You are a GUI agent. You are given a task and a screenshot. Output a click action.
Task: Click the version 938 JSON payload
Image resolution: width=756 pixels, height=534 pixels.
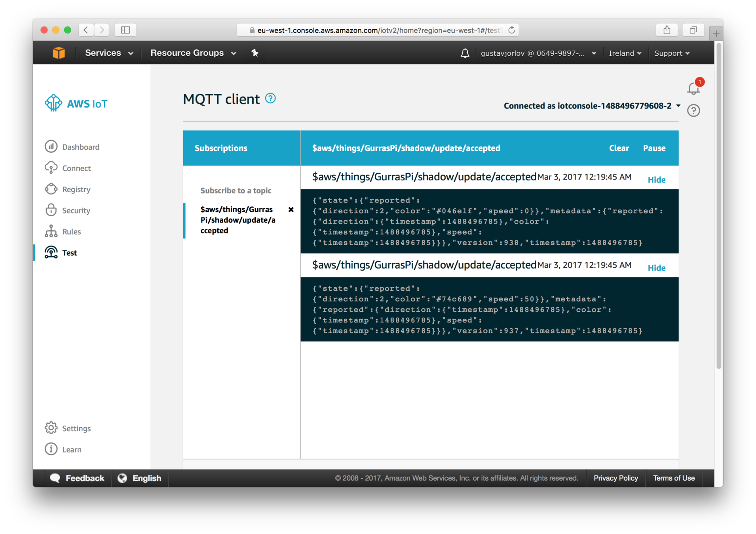coord(489,221)
